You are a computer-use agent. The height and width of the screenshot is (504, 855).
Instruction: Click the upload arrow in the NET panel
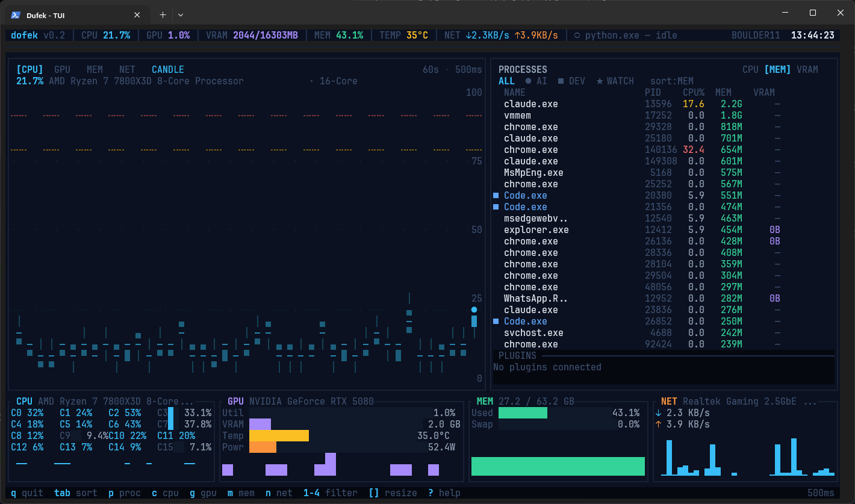coord(658,425)
